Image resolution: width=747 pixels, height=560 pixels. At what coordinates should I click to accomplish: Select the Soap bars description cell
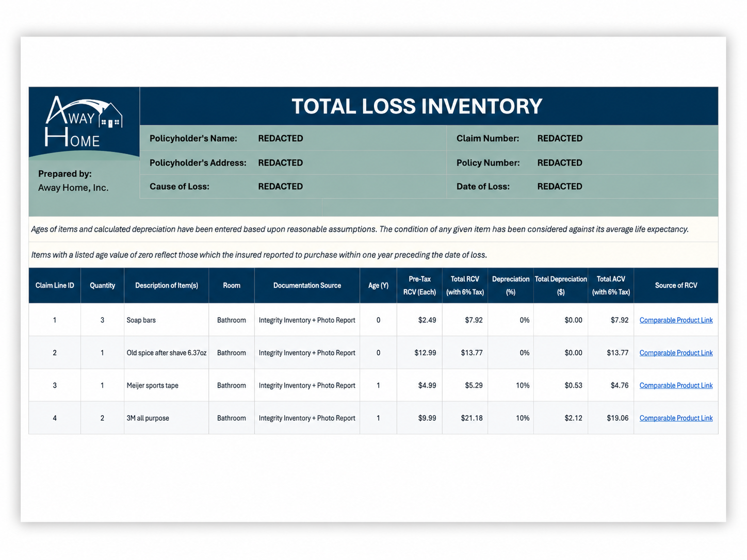[x=167, y=320]
